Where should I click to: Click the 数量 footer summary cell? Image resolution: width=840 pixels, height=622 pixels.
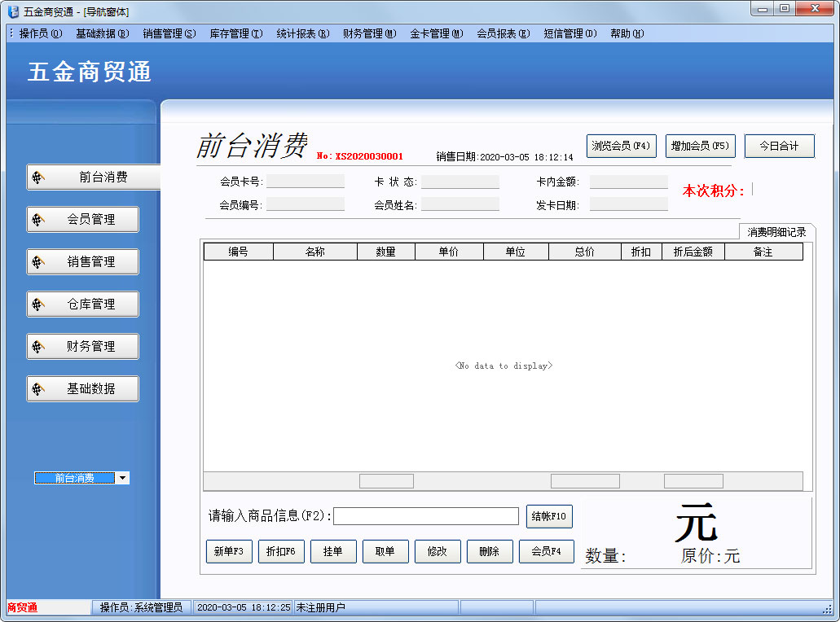point(386,481)
